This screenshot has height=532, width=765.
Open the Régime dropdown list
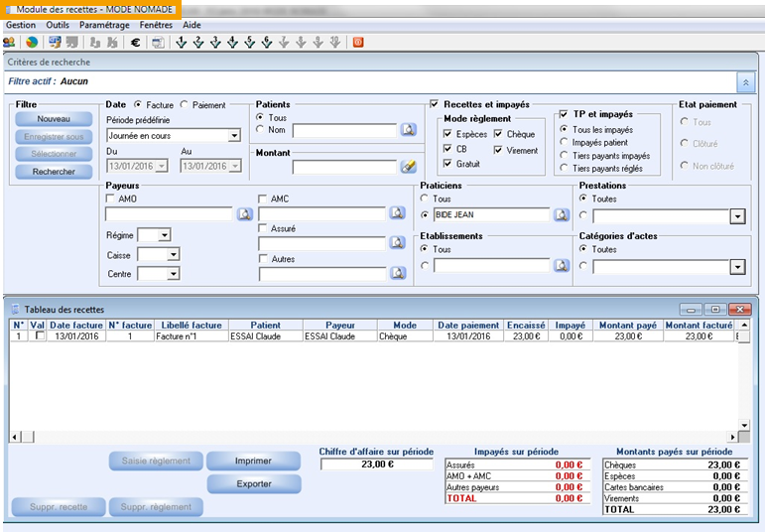click(164, 235)
